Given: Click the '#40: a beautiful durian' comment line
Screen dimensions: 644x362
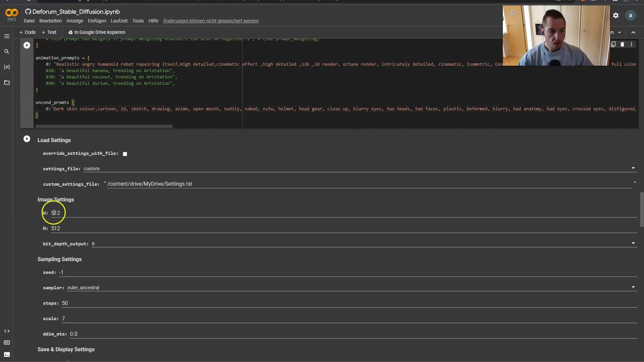Looking at the screenshot, I should [110, 83].
